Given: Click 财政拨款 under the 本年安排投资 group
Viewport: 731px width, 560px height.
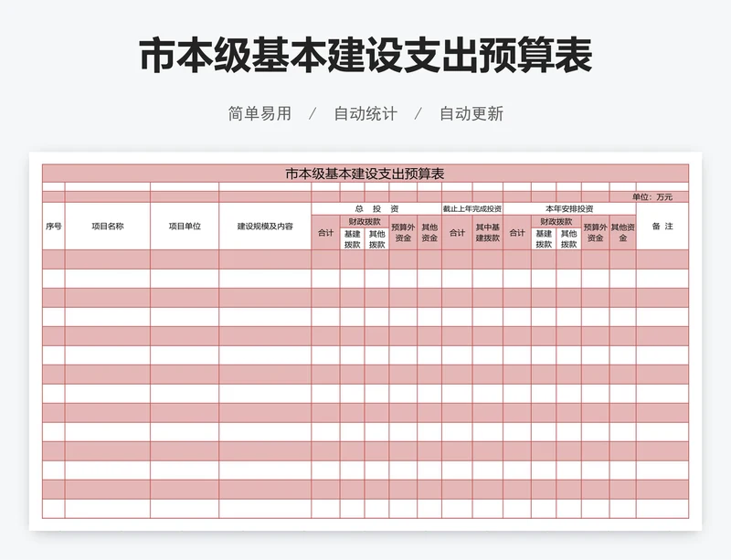Looking at the screenshot, I should click(x=556, y=221).
